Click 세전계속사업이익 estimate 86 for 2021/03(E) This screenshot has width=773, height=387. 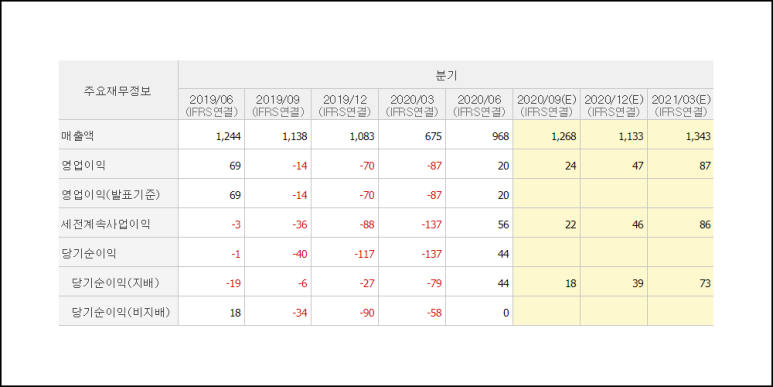coord(705,225)
